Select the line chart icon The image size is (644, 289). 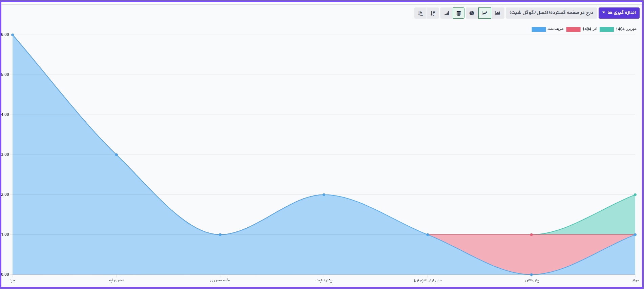485,13
